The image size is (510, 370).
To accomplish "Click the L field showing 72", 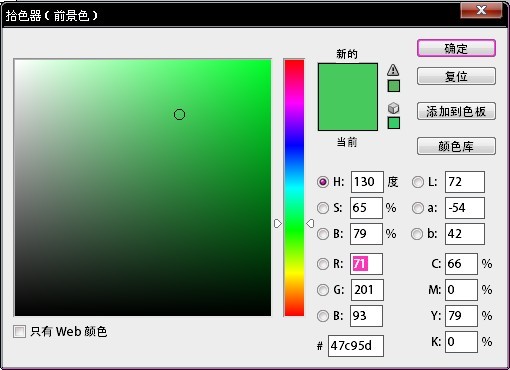I will 465,182.
